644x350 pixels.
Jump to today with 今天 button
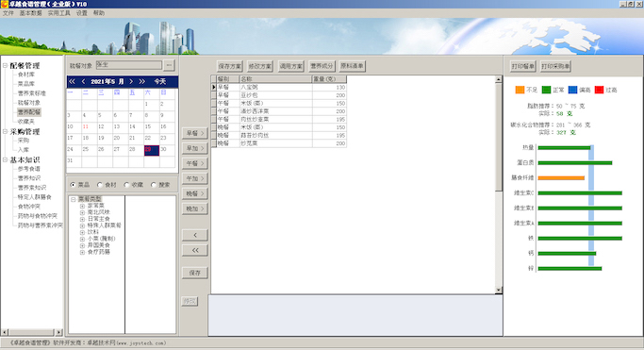tap(160, 81)
